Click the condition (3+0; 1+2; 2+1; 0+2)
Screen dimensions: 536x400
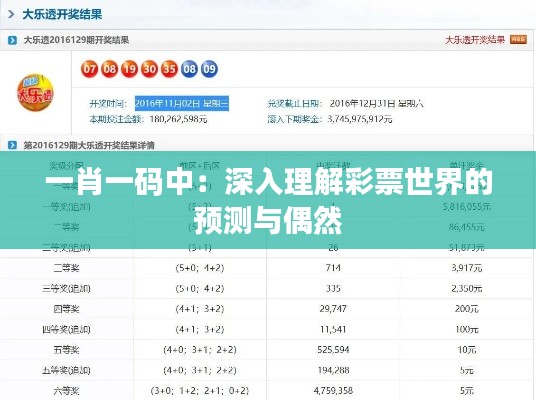coord(200,390)
